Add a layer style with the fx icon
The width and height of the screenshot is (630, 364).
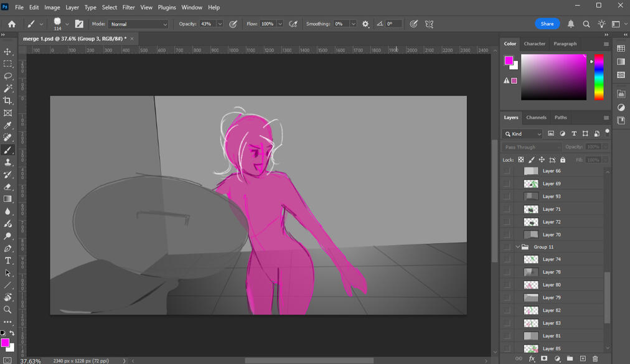[531, 359]
